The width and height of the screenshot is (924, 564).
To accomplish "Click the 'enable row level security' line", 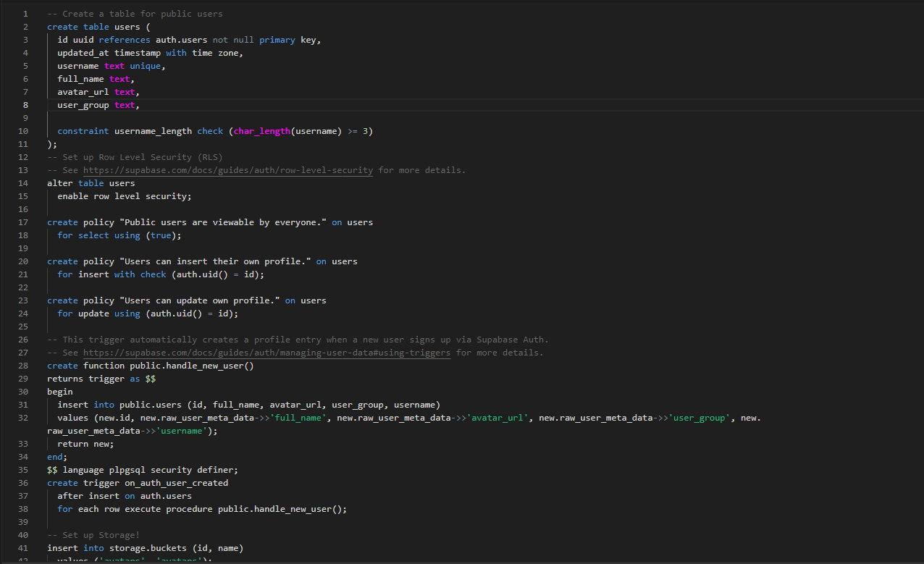I will pyautogui.click(x=125, y=196).
